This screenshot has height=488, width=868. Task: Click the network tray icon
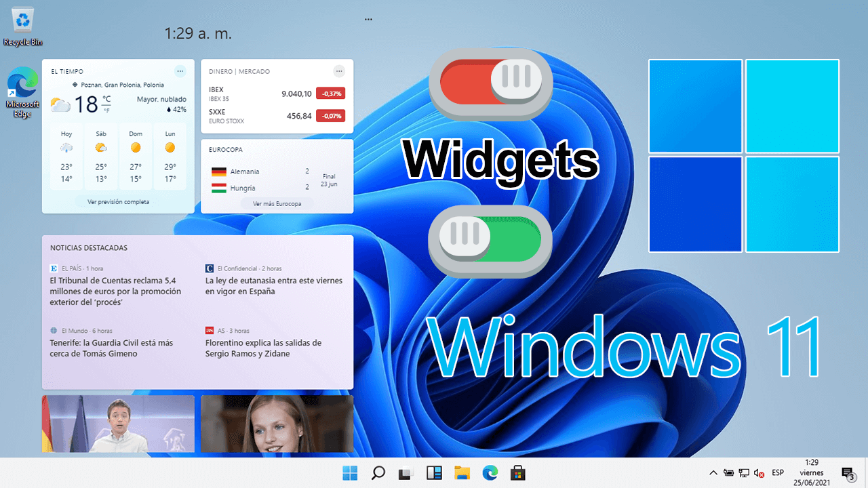(x=744, y=473)
